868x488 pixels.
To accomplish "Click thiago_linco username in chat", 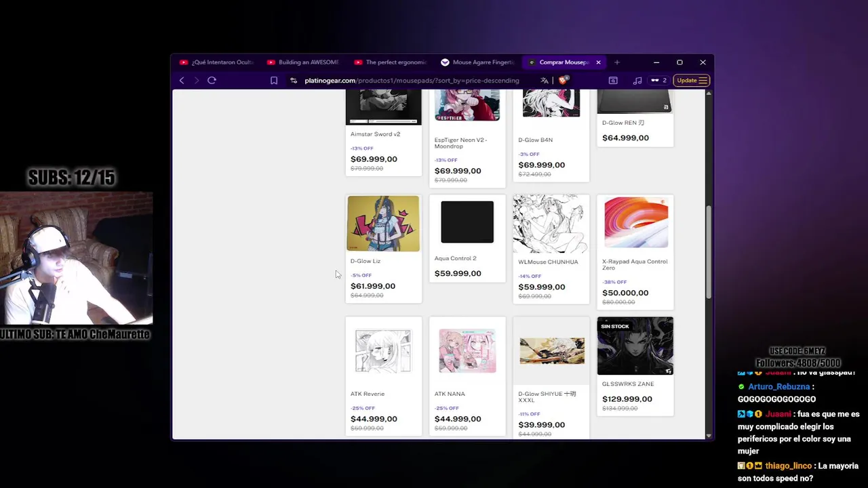I will 789,466.
